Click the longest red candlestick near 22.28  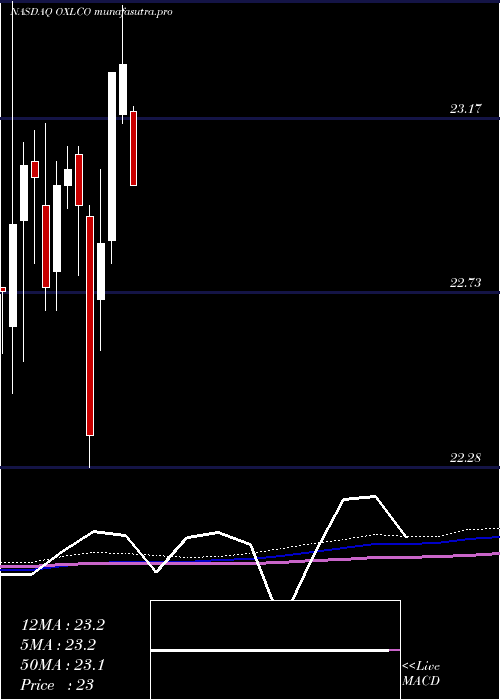[x=90, y=326]
